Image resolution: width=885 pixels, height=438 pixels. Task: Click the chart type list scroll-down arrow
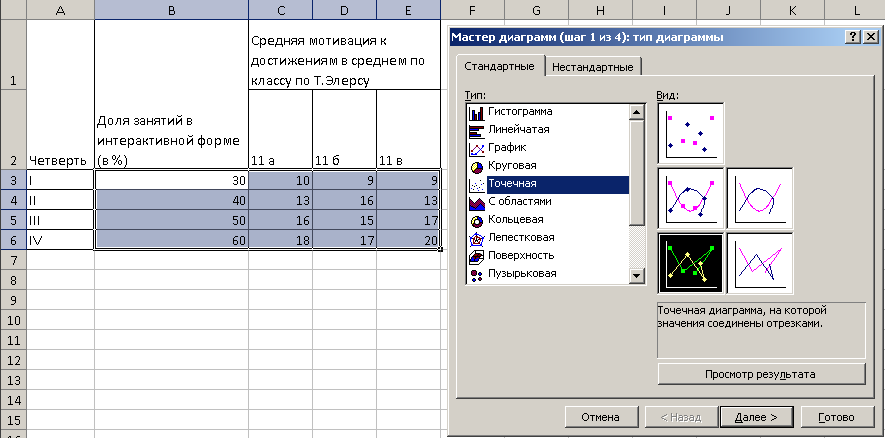(x=637, y=275)
